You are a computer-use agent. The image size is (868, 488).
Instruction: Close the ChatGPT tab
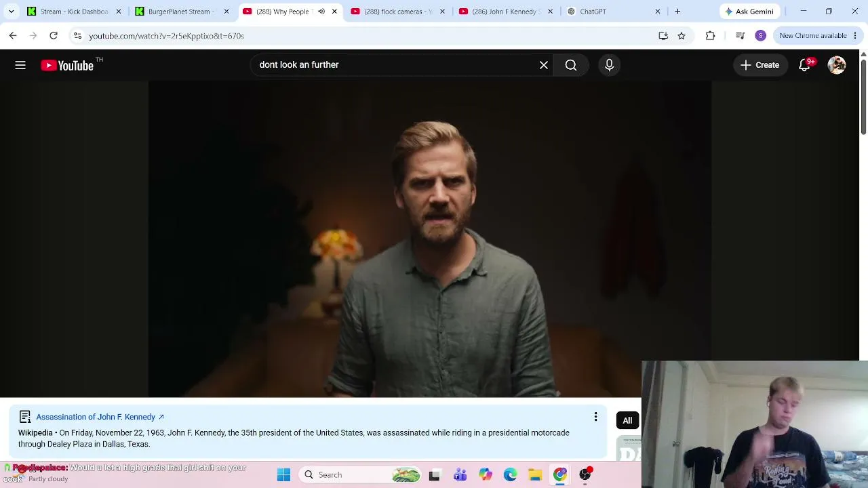tap(657, 12)
